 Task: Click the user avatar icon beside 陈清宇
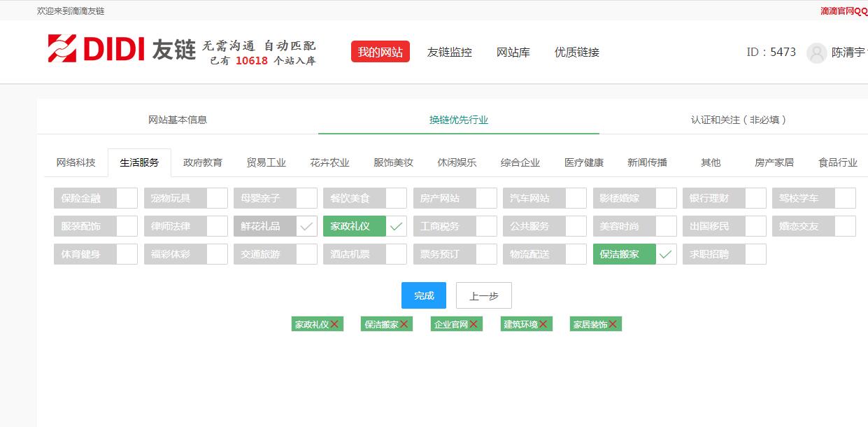click(816, 53)
